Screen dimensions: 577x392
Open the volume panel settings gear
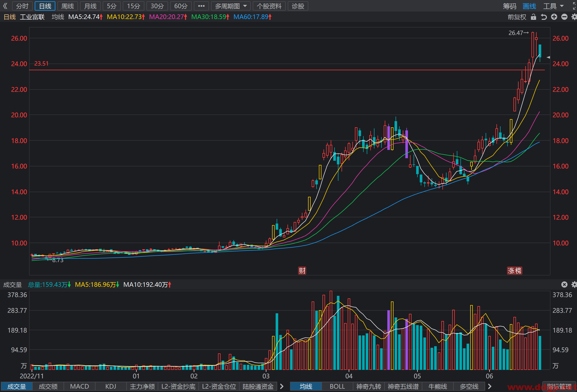[574, 284]
